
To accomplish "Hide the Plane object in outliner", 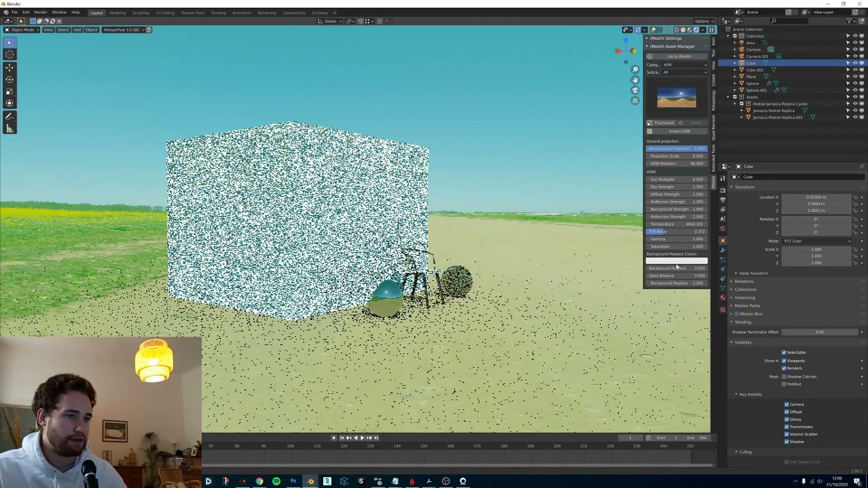I will [x=855, y=77].
